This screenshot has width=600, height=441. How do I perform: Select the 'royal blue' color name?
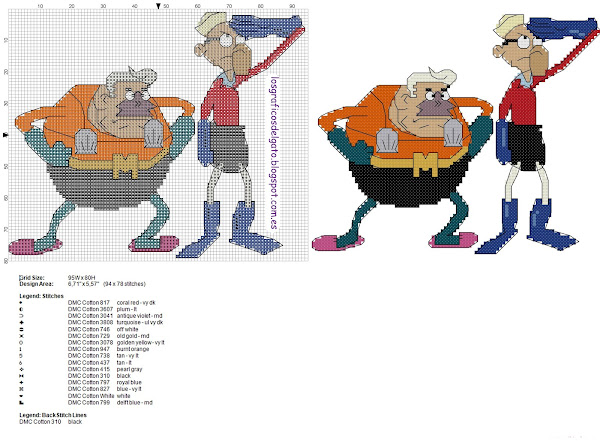[x=129, y=382]
